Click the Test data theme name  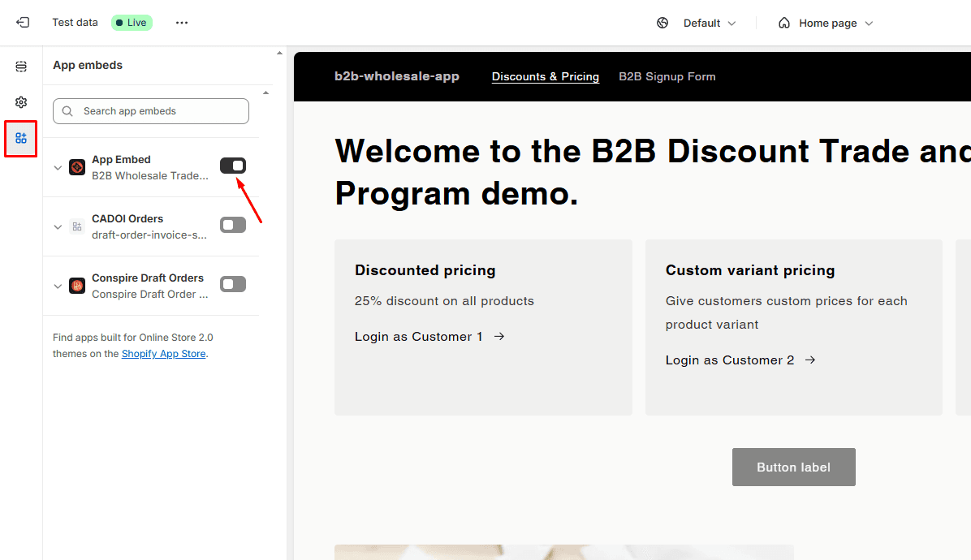[x=75, y=22]
